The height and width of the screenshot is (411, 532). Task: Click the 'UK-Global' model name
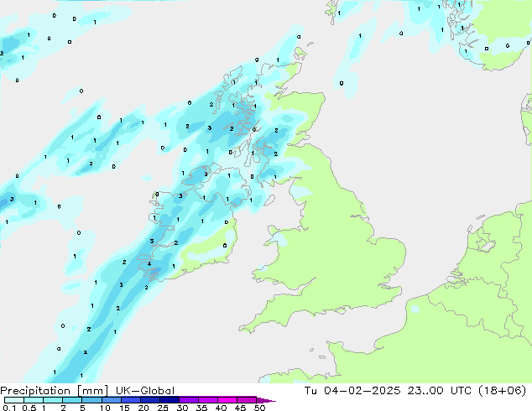click(145, 391)
